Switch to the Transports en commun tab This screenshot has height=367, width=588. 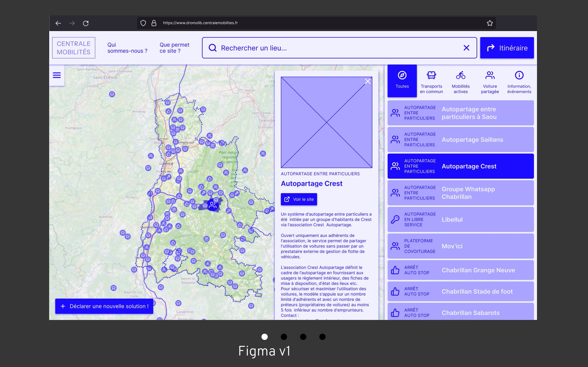click(431, 81)
